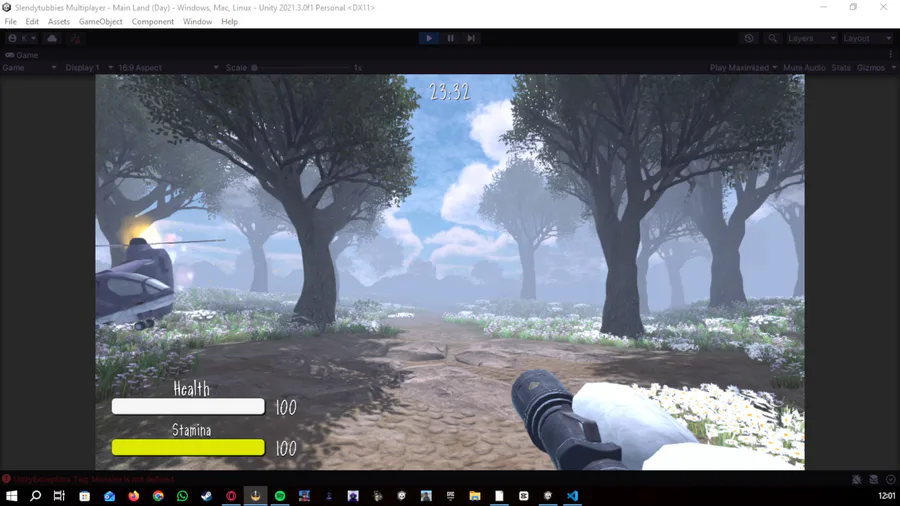Open Opera browser from the taskbar

point(231,496)
